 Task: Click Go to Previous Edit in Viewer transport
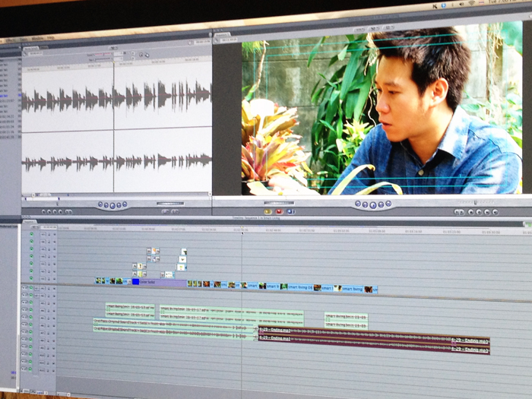coord(100,204)
